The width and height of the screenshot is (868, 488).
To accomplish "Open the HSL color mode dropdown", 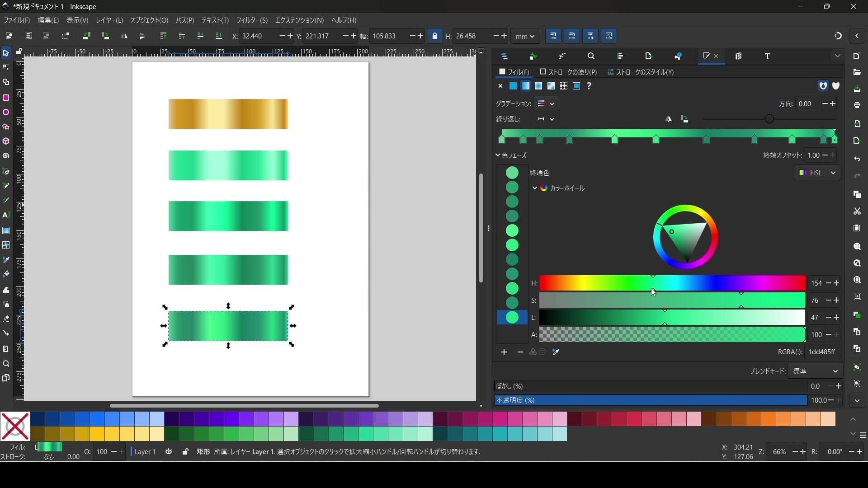I will (817, 173).
